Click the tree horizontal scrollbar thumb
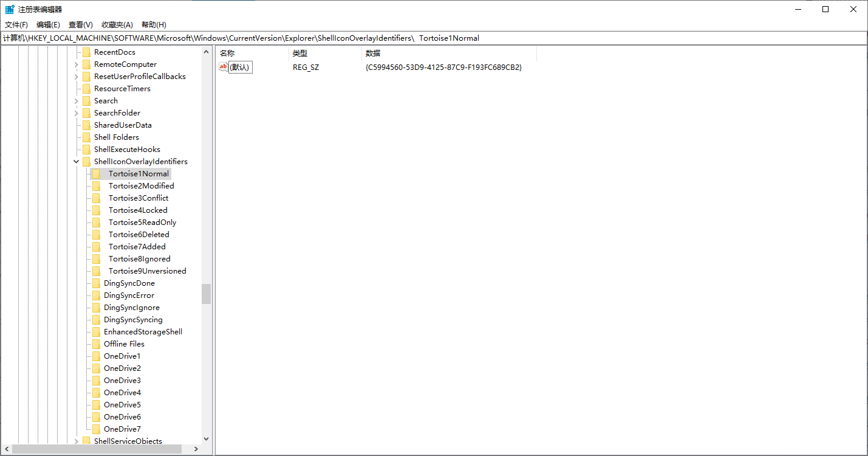Viewport: 868px width, 456px height. click(x=97, y=449)
